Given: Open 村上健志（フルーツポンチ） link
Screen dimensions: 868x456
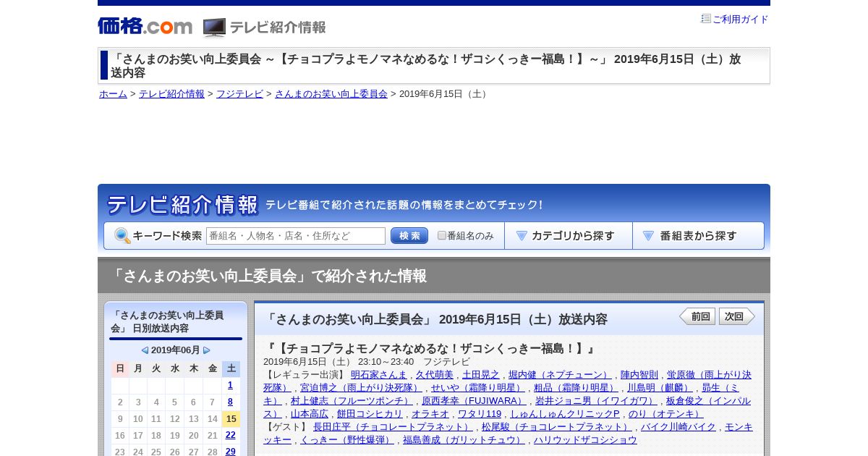Looking at the screenshot, I should [352, 400].
